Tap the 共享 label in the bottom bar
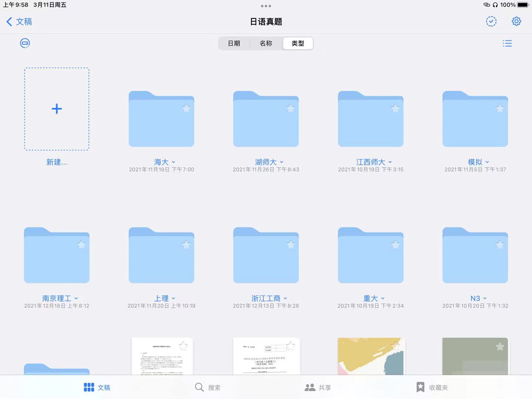The image size is (532, 399). (x=325, y=388)
